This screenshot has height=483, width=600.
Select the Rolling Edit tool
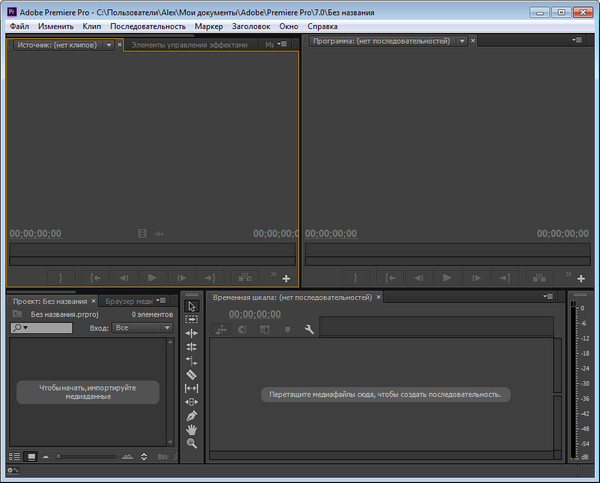point(192,347)
